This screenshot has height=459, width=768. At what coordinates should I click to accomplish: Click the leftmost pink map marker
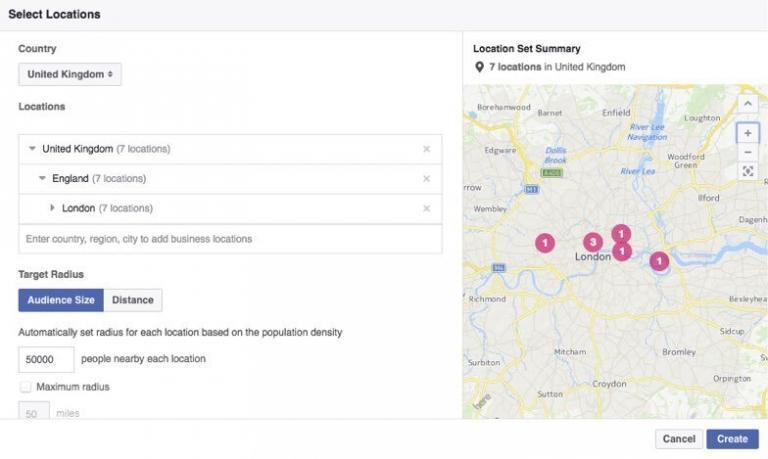[x=544, y=242]
